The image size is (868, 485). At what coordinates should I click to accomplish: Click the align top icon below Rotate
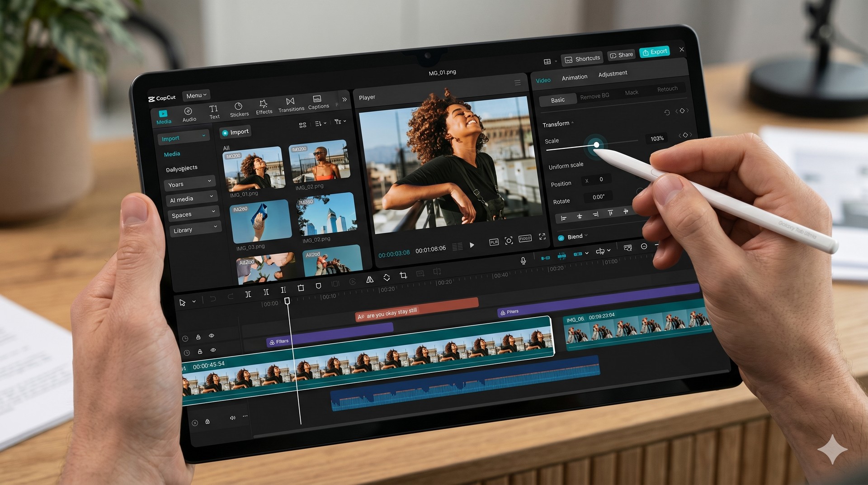click(610, 213)
